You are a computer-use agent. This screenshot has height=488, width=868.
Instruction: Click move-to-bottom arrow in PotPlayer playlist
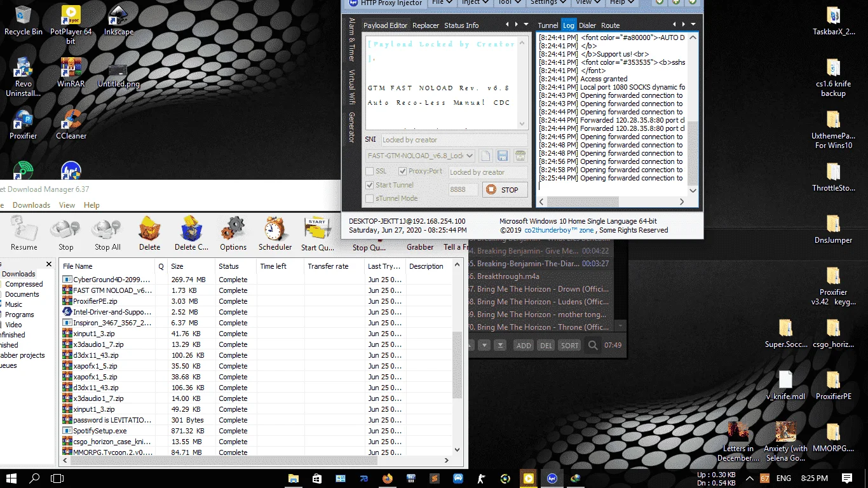pos(501,345)
